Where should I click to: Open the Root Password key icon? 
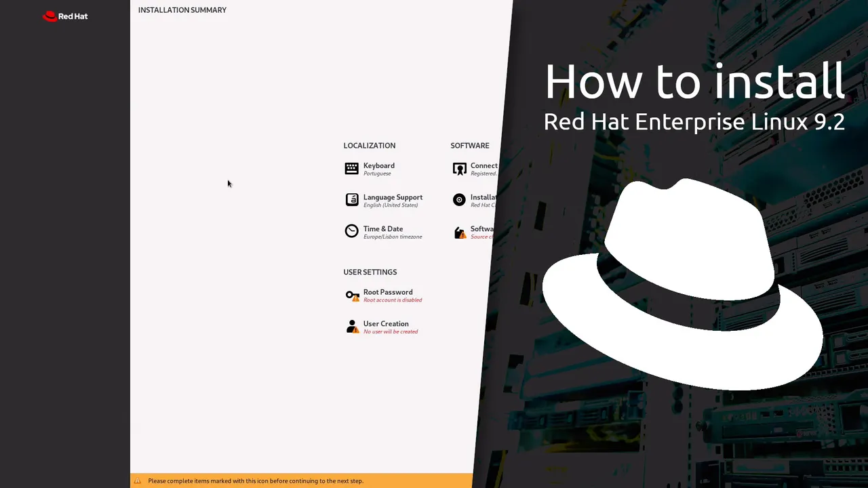pos(352,295)
